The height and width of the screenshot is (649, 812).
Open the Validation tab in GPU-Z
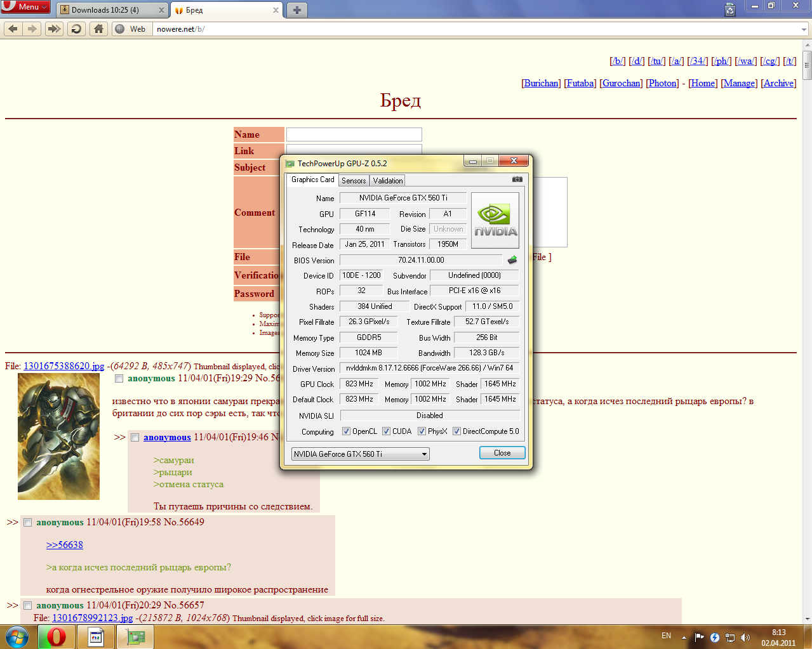[x=388, y=181]
